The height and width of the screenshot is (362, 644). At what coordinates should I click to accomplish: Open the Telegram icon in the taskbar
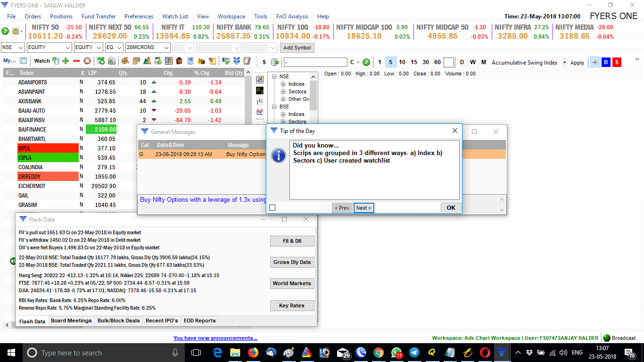[x=414, y=353]
